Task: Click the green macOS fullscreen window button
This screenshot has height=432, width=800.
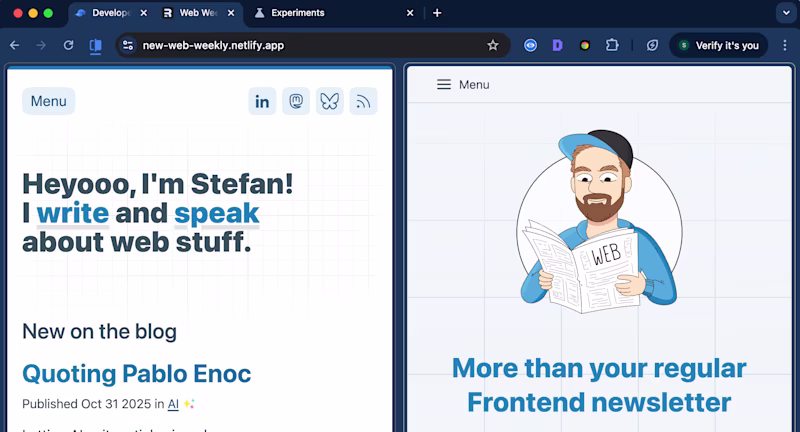Action: pos(48,13)
